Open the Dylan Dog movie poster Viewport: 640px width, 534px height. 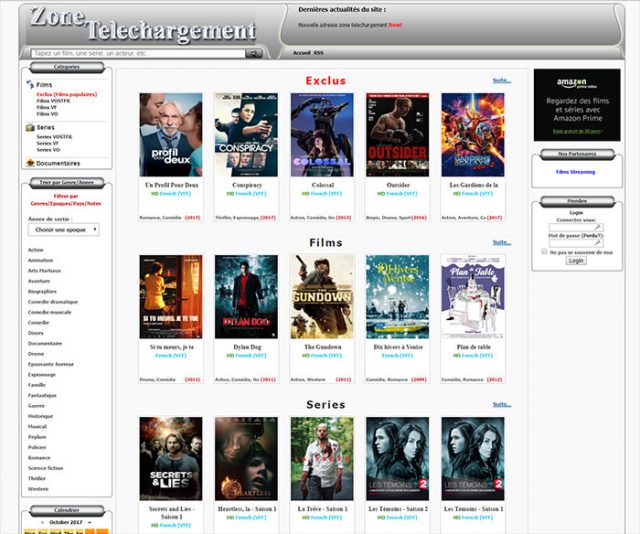click(x=246, y=297)
